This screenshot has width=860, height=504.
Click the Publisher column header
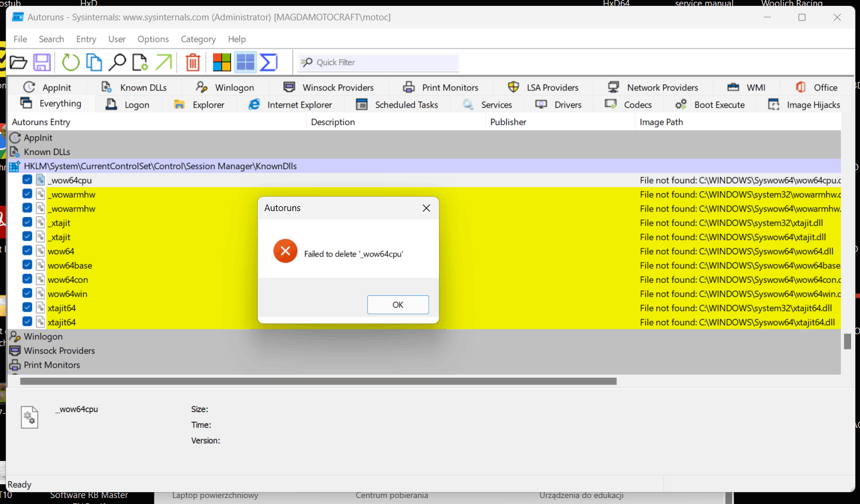pyautogui.click(x=561, y=122)
